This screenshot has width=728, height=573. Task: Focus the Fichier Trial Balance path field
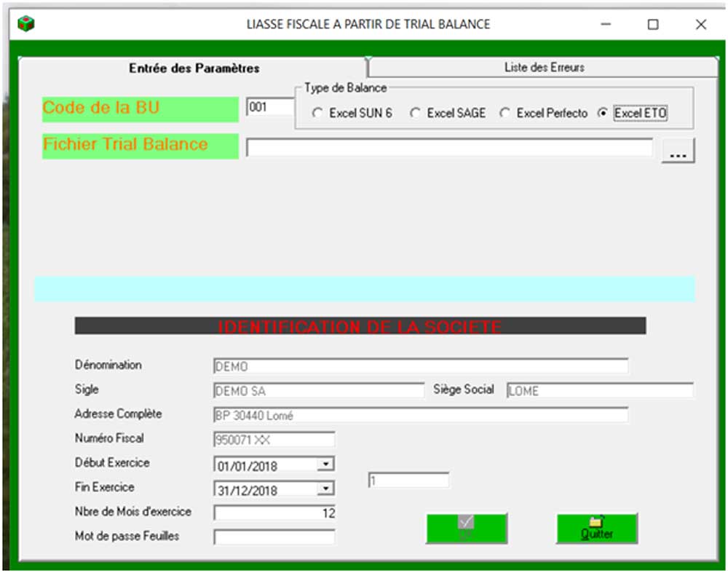448,148
